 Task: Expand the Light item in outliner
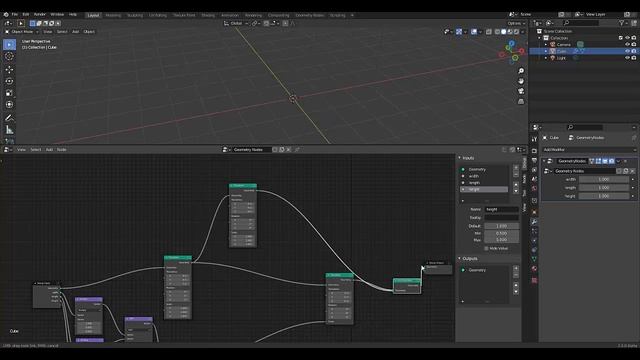(x=546, y=58)
